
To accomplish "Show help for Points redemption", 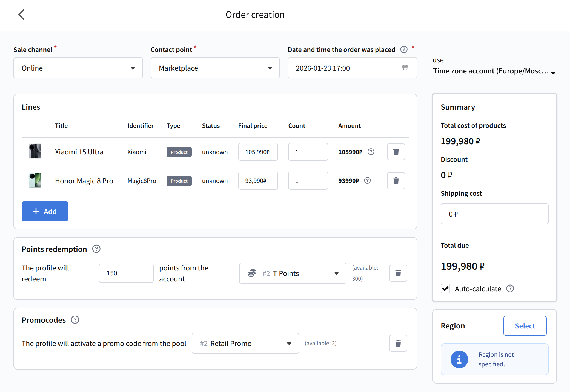I will point(96,249).
